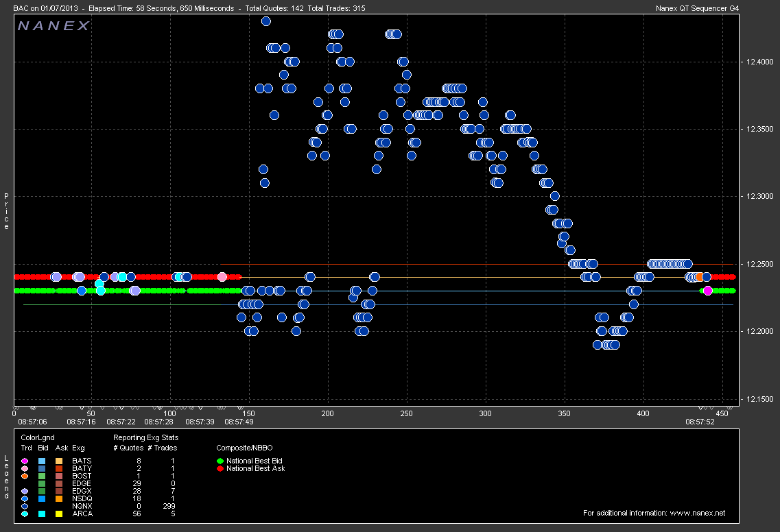Pick the EDGX bid color swatch
Screen dimensions: 780x532
[x=42, y=491]
